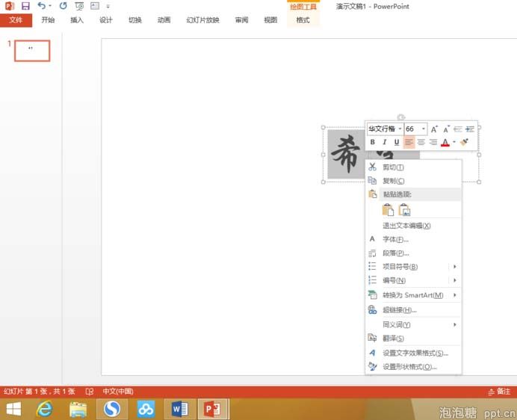Click the rotation handle above text box
Viewport: 517px width, 420px height.
tap(401, 117)
